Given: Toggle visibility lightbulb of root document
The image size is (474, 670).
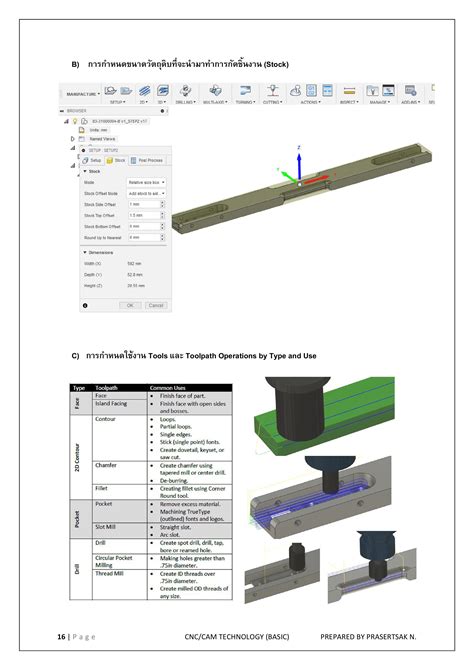Looking at the screenshot, I should (75, 121).
